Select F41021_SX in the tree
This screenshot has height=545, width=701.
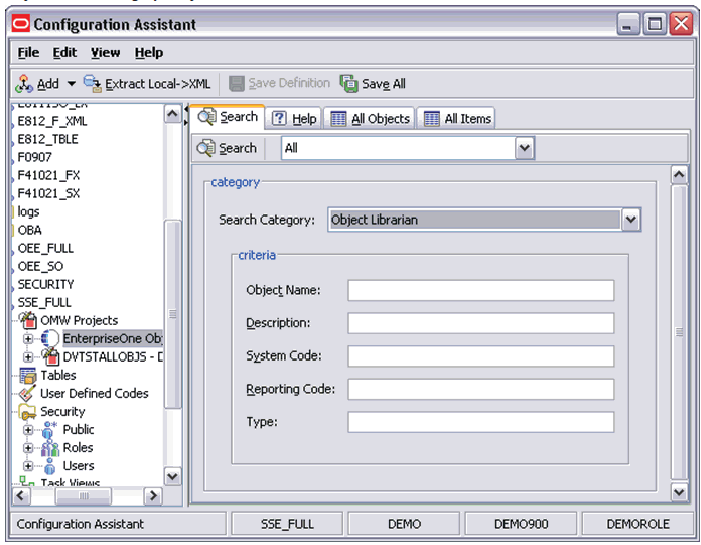[x=49, y=194]
